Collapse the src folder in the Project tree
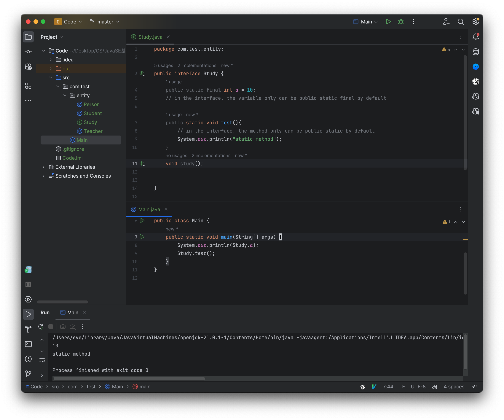Viewport: 504px width, 420px height. 51,77
